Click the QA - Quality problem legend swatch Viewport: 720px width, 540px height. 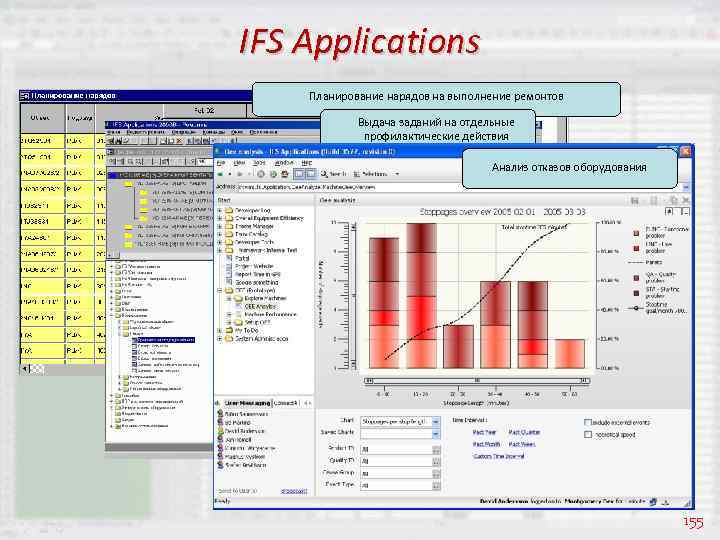point(636,278)
